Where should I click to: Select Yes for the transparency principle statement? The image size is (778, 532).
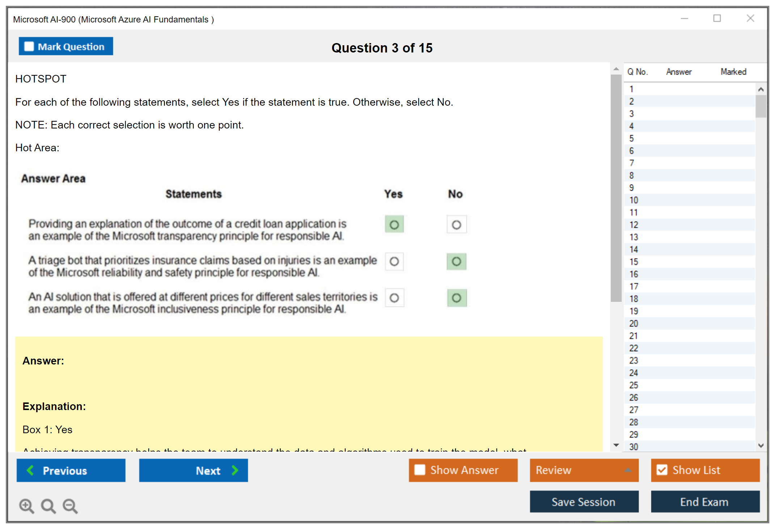pyautogui.click(x=394, y=225)
